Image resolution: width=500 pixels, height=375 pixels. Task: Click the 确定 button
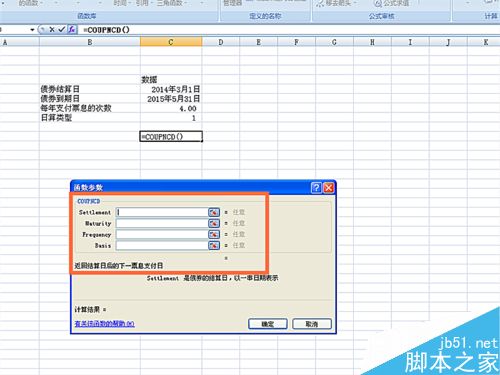[x=267, y=324]
